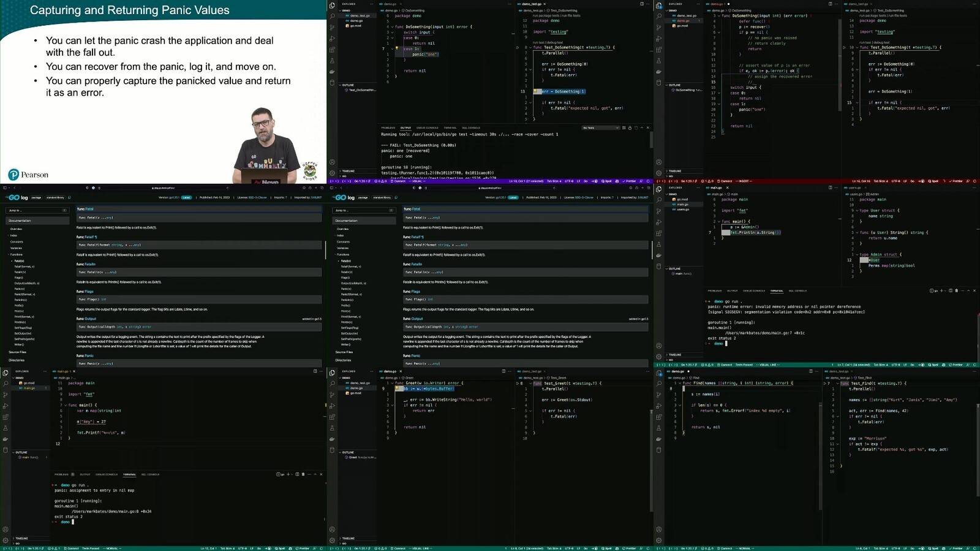Click run-test gutter icon beside Test_DoSomething, output-panel frame
The image size is (980, 551).
click(518, 47)
